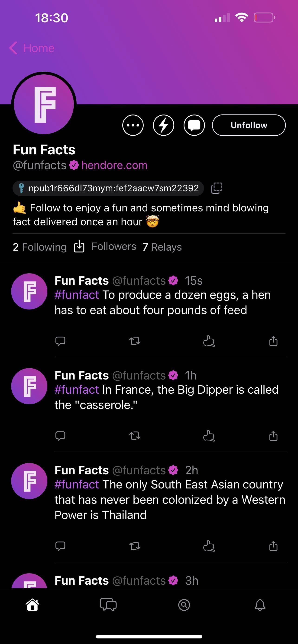View the 7 Relays list
The width and height of the screenshot is (298, 644).
tap(162, 247)
